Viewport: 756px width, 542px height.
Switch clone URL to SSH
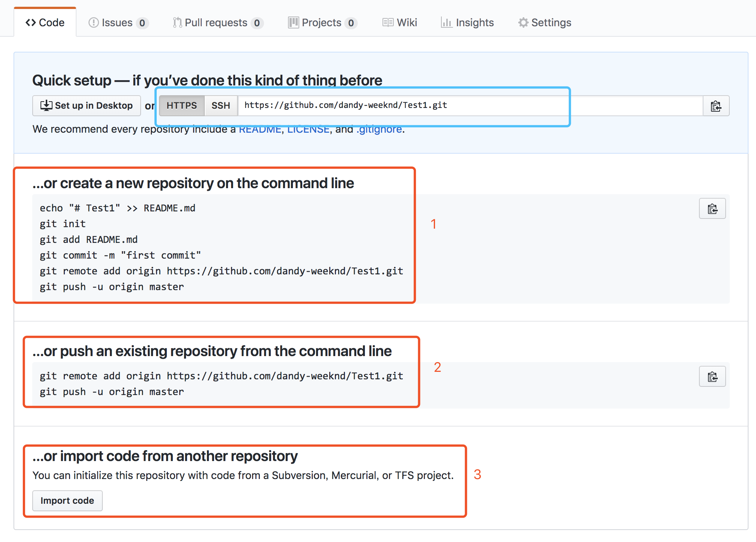point(220,106)
